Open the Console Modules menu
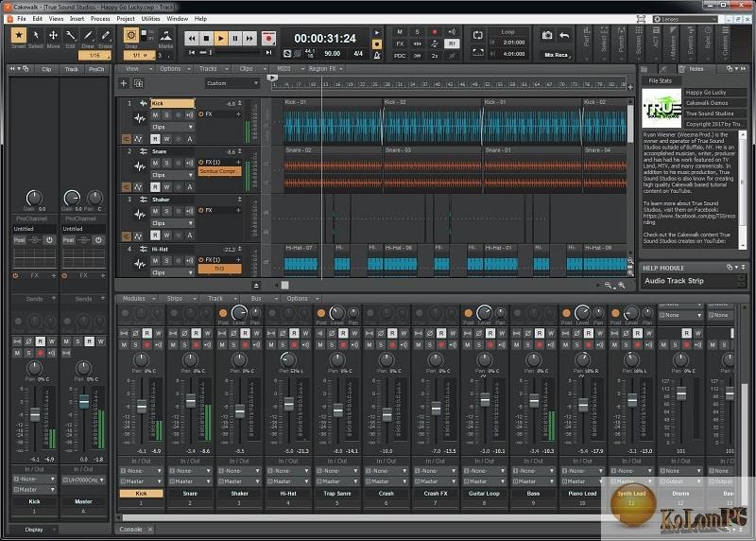Screen dimensions: 756x541 (x=137, y=299)
